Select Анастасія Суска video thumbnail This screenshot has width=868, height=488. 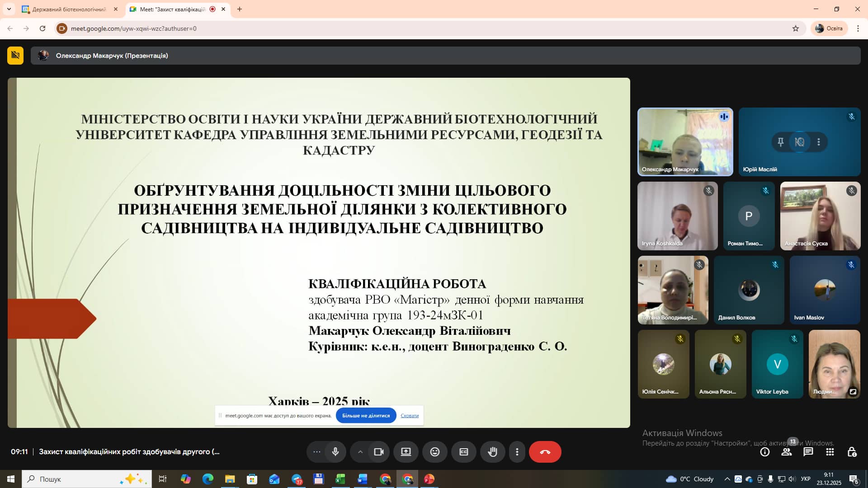pos(820,216)
